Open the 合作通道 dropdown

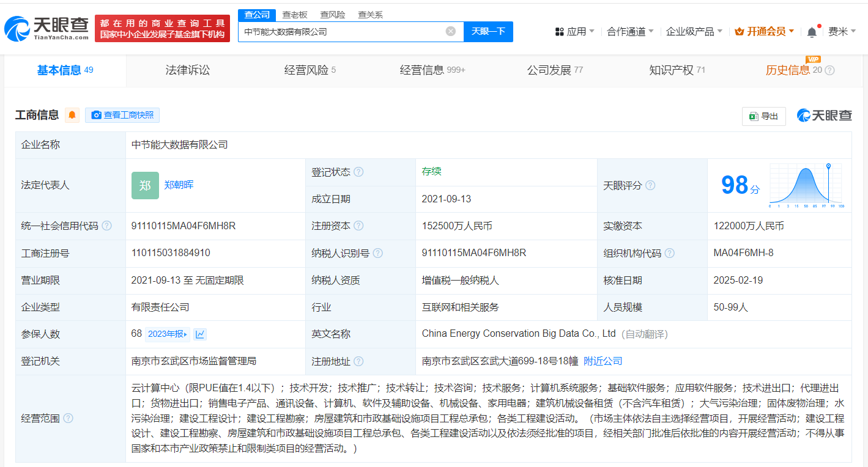(x=630, y=31)
